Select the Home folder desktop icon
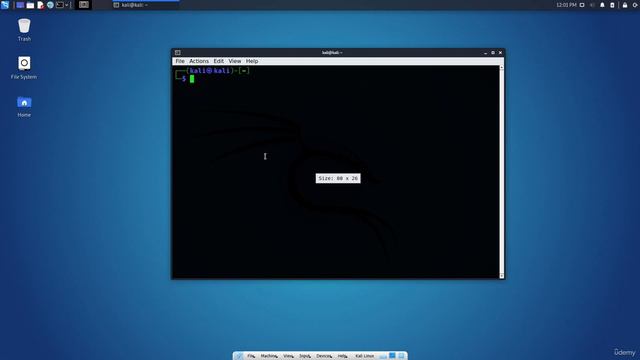Viewport: 640px width, 360px height. pos(24,107)
